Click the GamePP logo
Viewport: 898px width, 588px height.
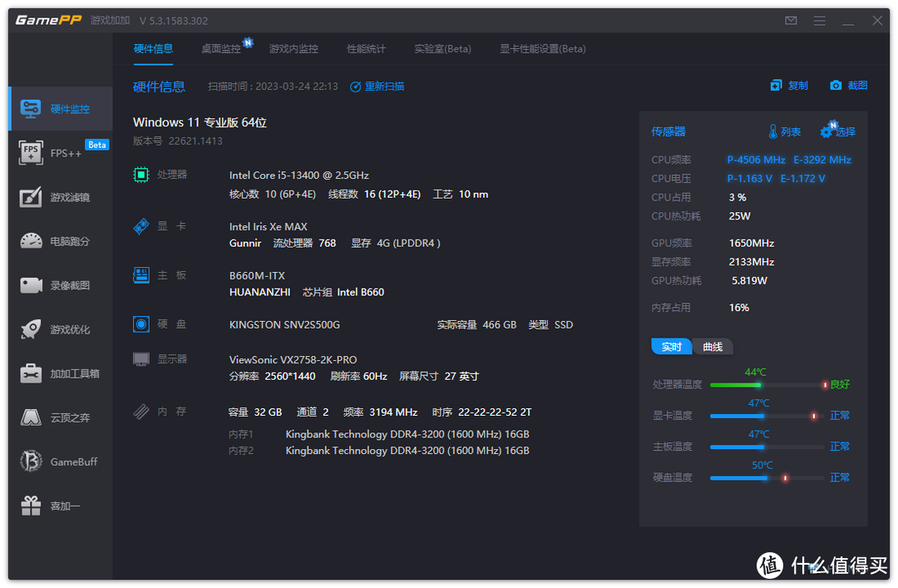click(x=49, y=20)
